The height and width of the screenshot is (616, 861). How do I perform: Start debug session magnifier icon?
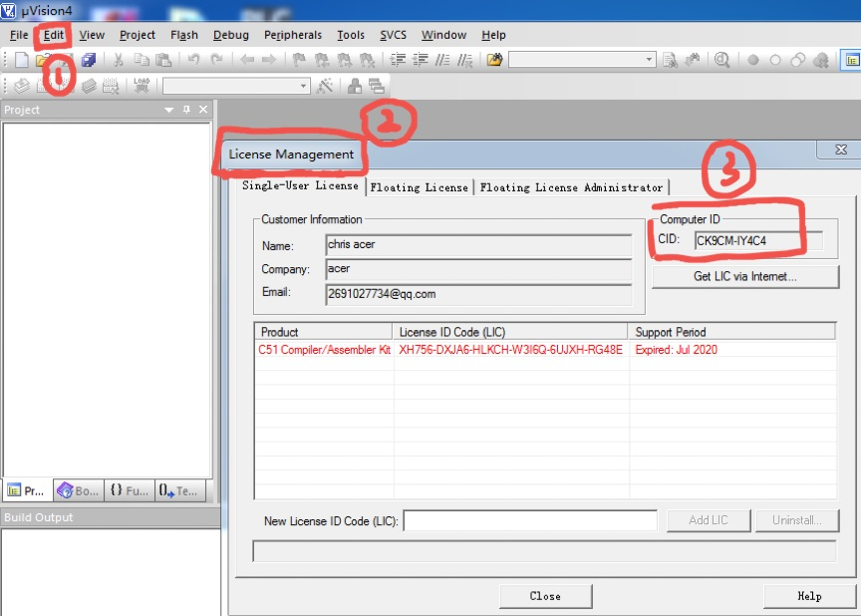coord(722,59)
